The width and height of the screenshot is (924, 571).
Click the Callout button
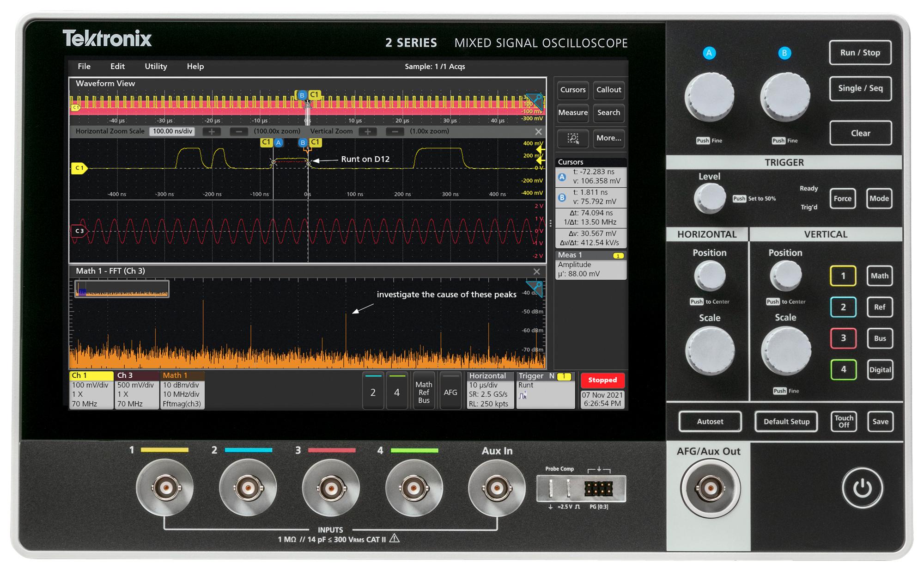pos(609,90)
